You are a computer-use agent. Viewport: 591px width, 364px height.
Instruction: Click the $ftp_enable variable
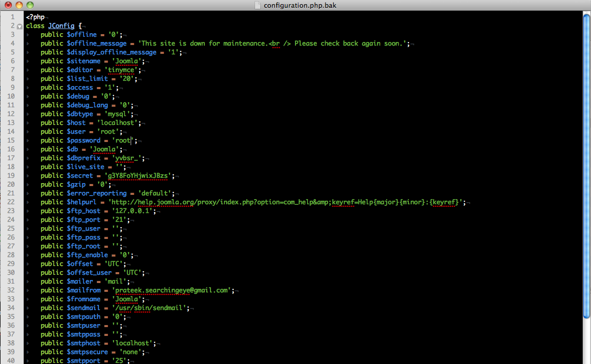click(88, 255)
